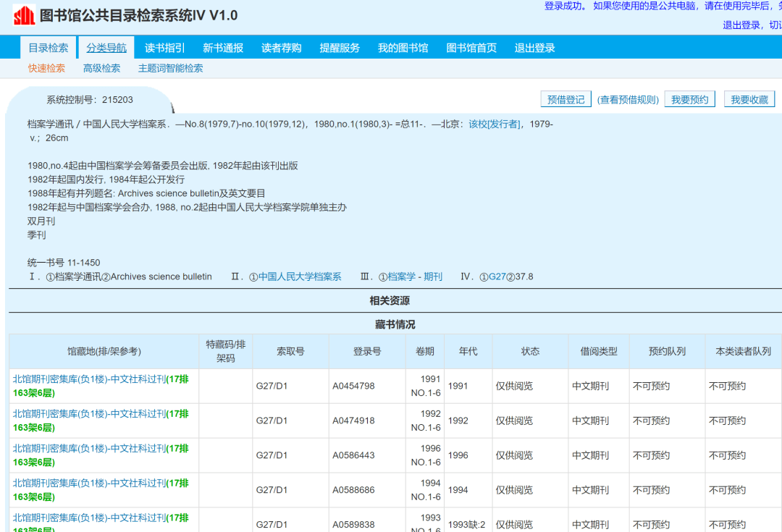Open 提醒服务 menu
This screenshot has width=782, height=532.
click(x=340, y=48)
